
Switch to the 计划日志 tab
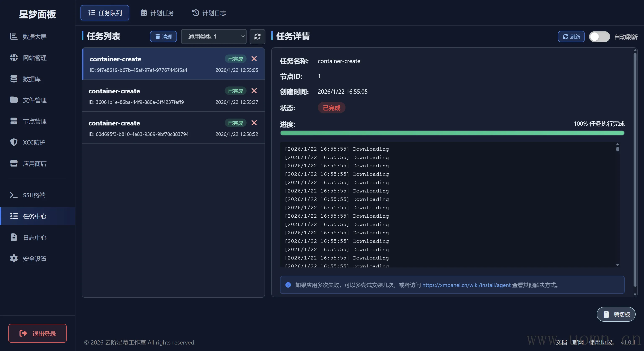point(209,13)
